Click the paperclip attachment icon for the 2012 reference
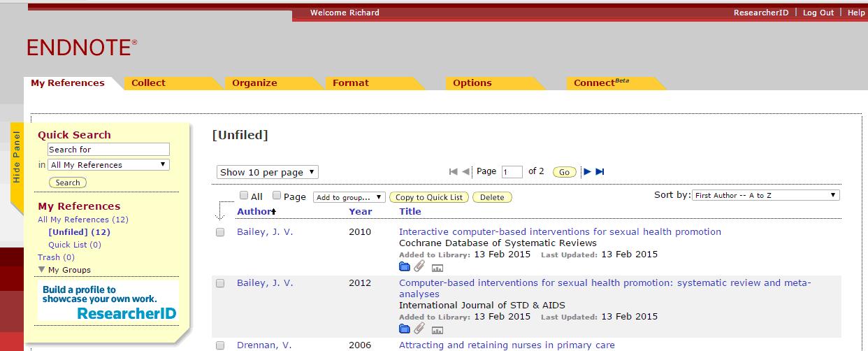Image resolution: width=868 pixels, height=351 pixels. coord(419,329)
